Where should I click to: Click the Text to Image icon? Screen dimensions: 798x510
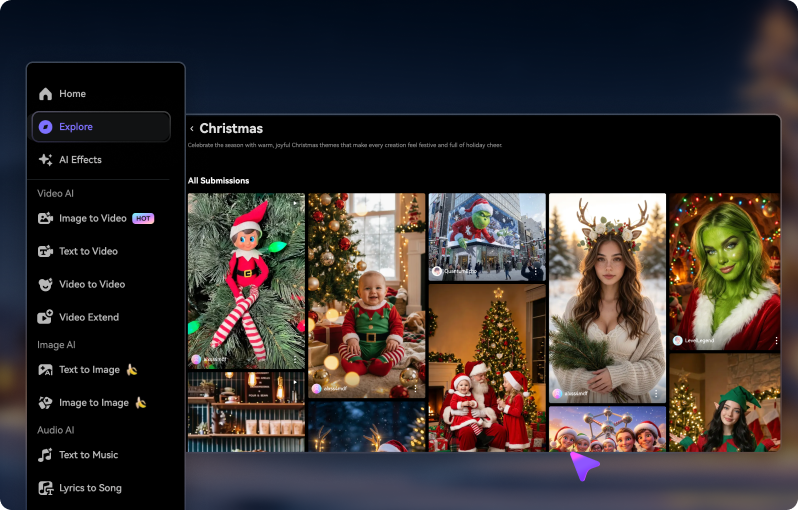pyautogui.click(x=45, y=370)
